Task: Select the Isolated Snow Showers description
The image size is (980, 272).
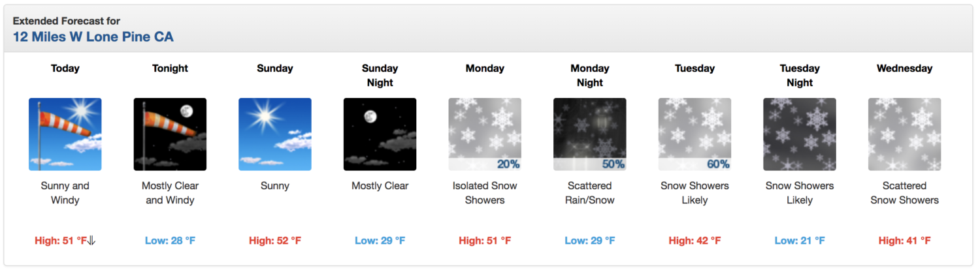Action: coord(485,193)
